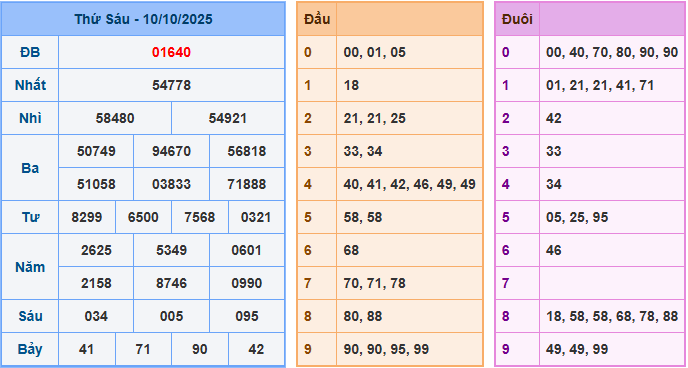Click the Đầu column header
Viewport: 688px width, 368px height.
coord(317,19)
